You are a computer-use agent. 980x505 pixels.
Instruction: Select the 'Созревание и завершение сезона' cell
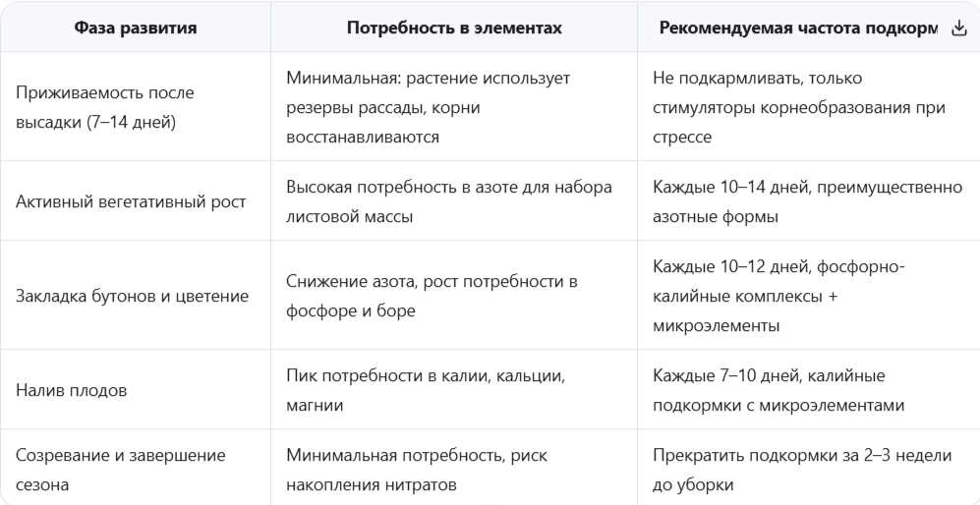(x=135, y=469)
